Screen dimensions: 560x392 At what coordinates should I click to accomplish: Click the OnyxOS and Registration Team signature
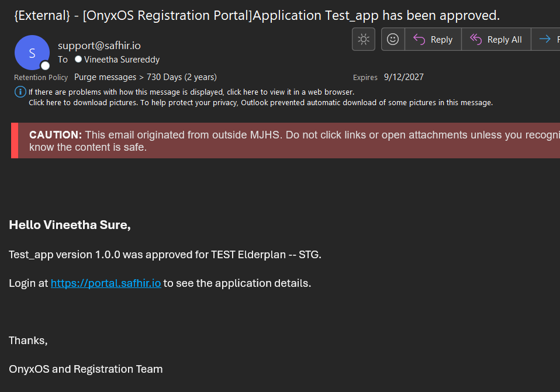(85, 369)
